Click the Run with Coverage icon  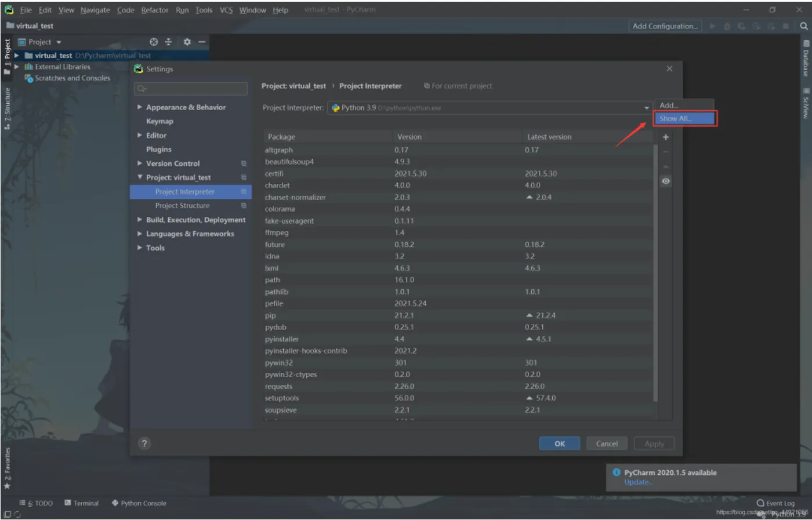point(741,26)
